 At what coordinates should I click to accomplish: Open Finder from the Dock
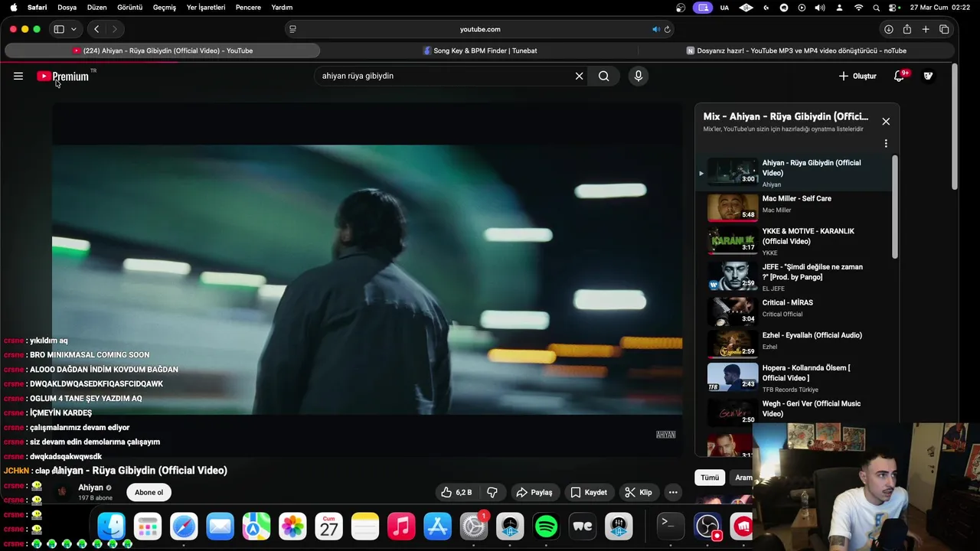coord(111,527)
